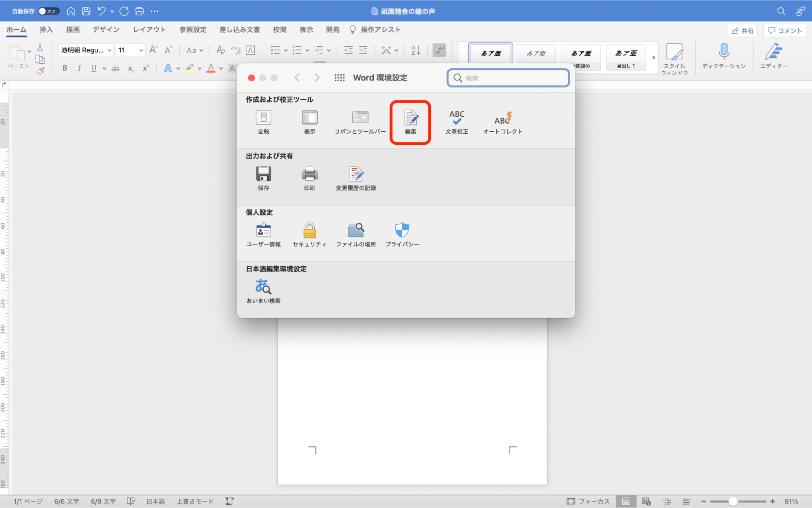Open プライバシー shield preferences

point(402,235)
